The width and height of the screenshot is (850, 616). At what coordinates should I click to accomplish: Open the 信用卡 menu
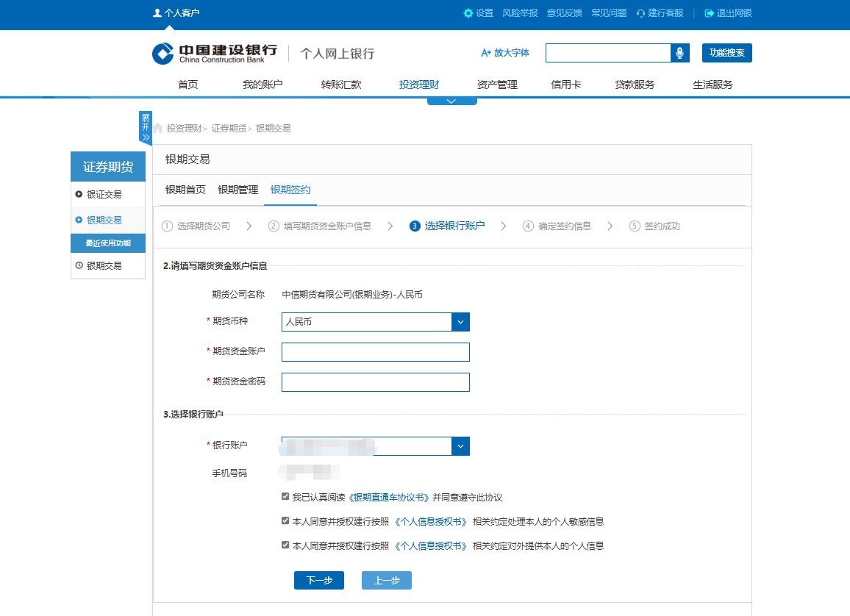(x=565, y=85)
